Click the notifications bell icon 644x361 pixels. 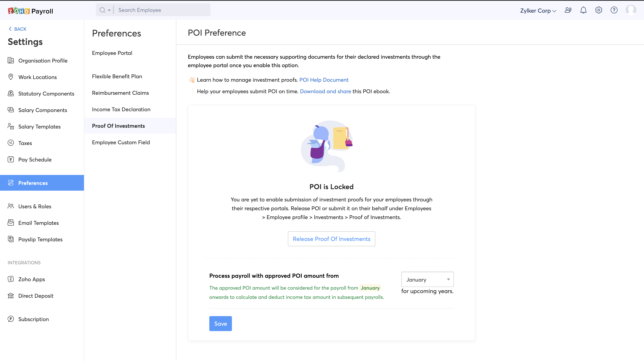point(583,10)
